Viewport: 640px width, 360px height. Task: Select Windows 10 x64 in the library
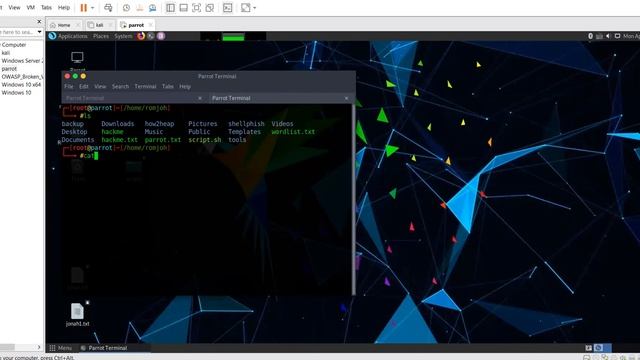[21, 84]
